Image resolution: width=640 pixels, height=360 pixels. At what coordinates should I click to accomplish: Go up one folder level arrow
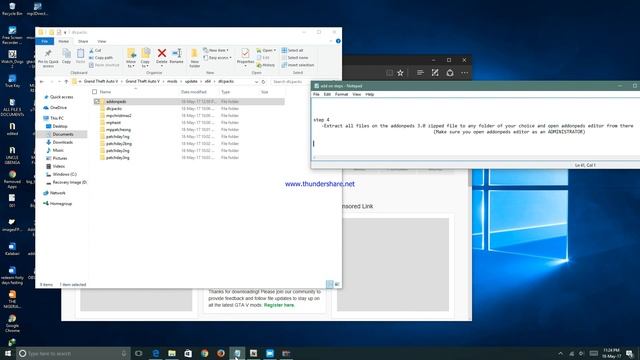coord(66,82)
